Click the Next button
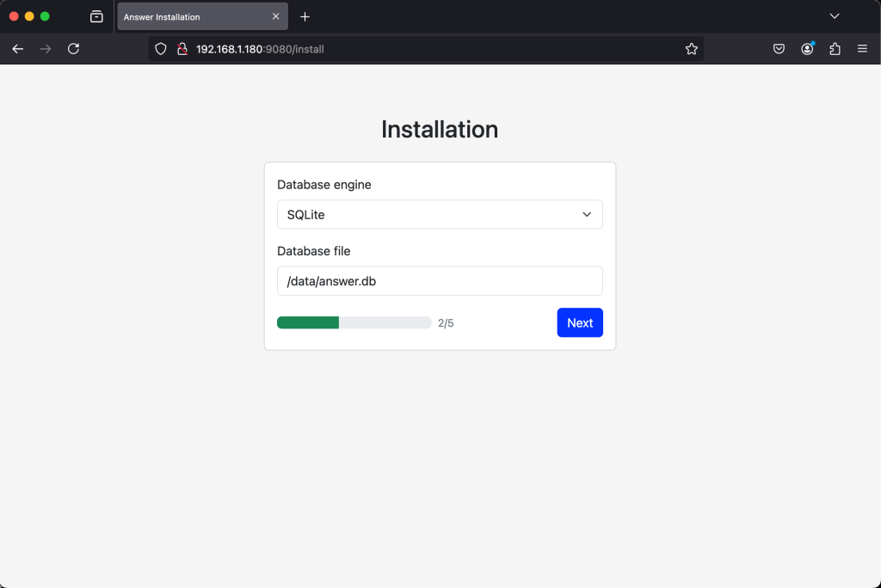The height and width of the screenshot is (588, 881). click(580, 322)
